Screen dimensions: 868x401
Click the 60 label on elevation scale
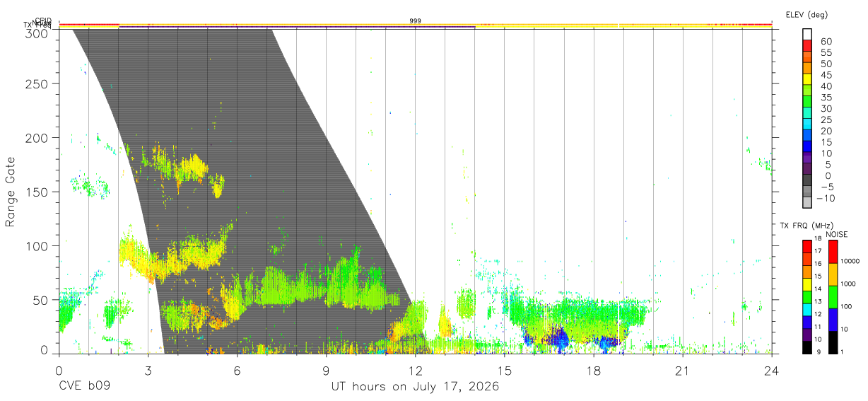826,41
